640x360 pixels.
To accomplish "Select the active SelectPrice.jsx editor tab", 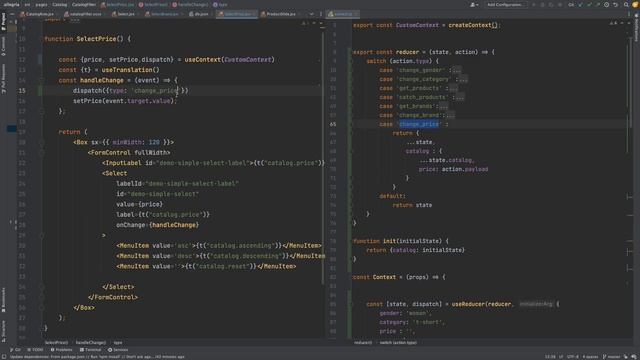I will click(x=236, y=14).
